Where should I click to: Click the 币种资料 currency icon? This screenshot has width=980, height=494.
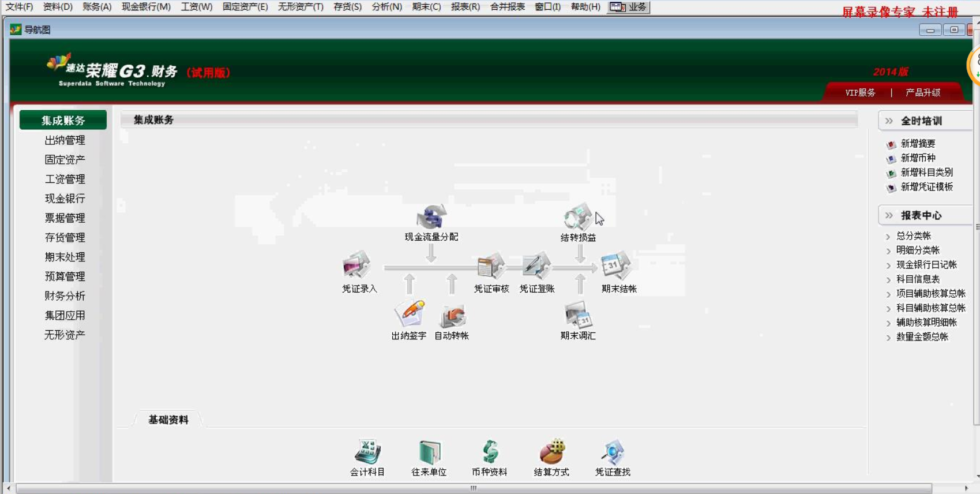[490, 452]
